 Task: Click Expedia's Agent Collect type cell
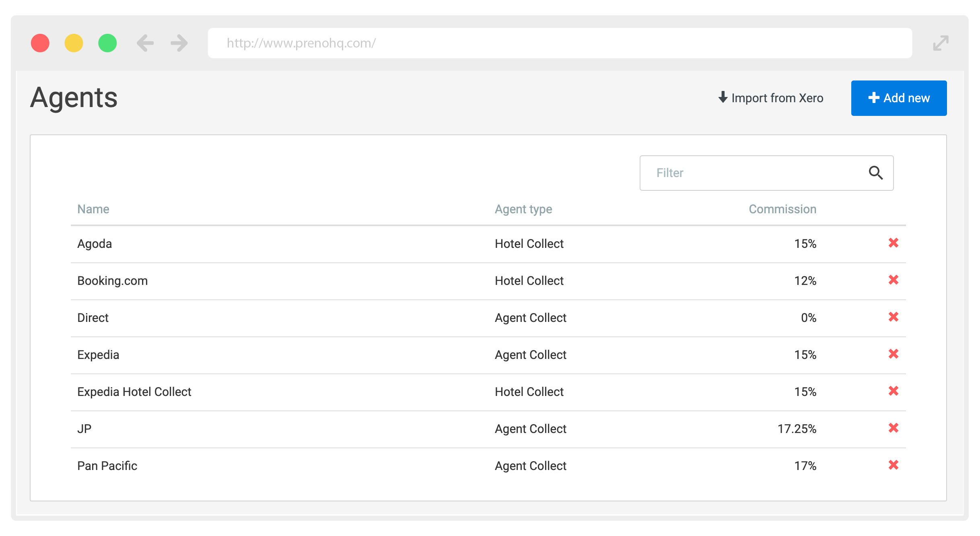coord(531,355)
